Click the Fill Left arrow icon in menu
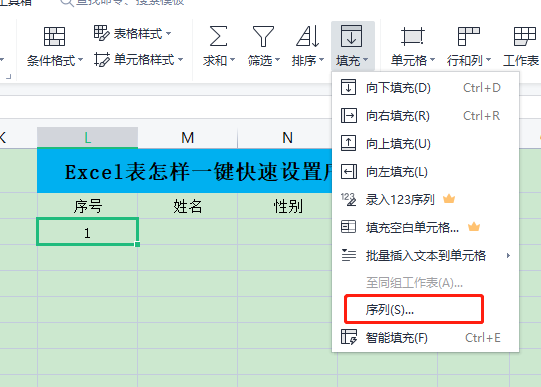The height and width of the screenshot is (387, 541). (348, 171)
